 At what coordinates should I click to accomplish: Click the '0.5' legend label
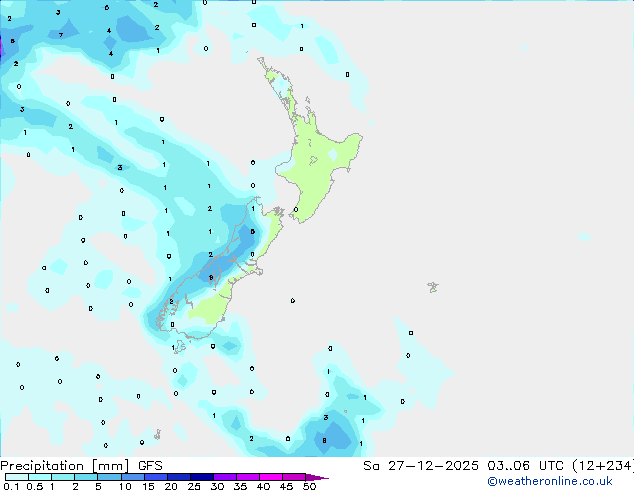[x=34, y=486]
